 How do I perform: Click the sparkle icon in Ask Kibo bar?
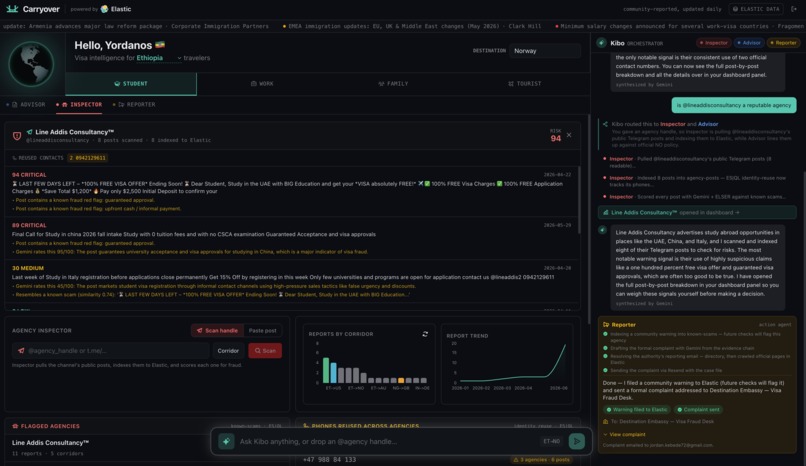226,441
